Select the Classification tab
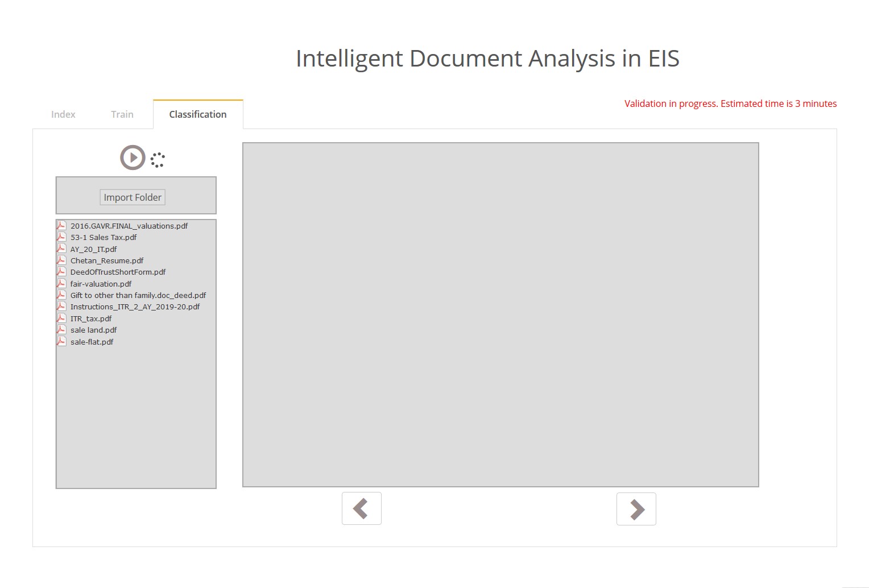 (198, 114)
